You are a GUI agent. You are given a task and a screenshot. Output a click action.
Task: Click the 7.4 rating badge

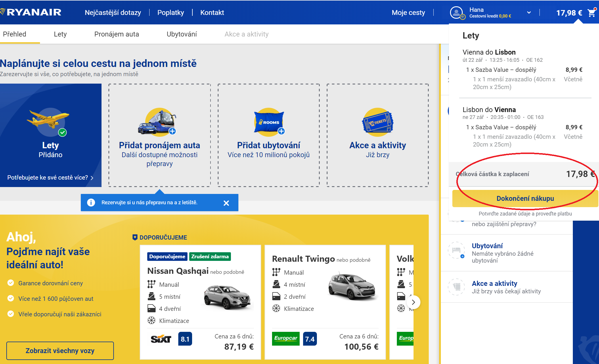(x=310, y=339)
